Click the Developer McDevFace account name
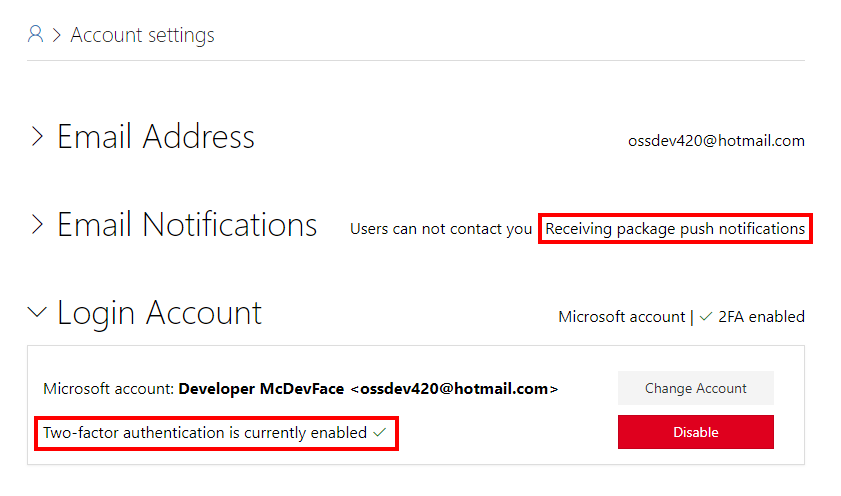The image size is (841, 496). (x=262, y=388)
